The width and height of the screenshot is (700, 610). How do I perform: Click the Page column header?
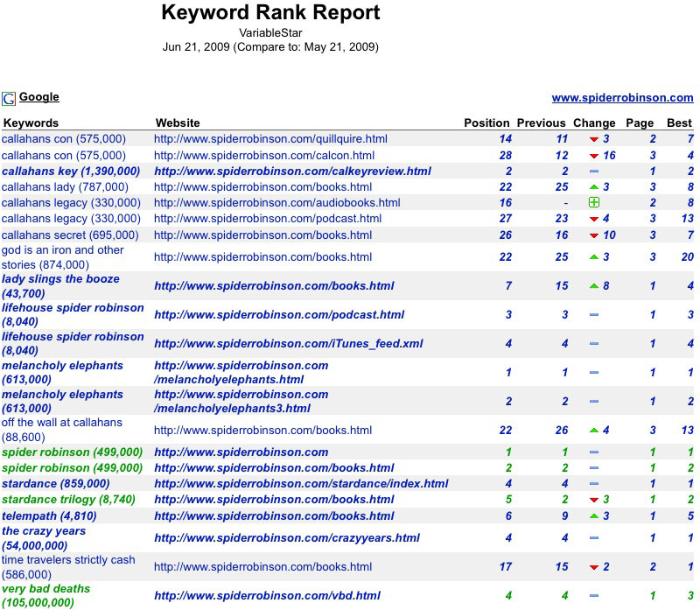click(x=640, y=123)
